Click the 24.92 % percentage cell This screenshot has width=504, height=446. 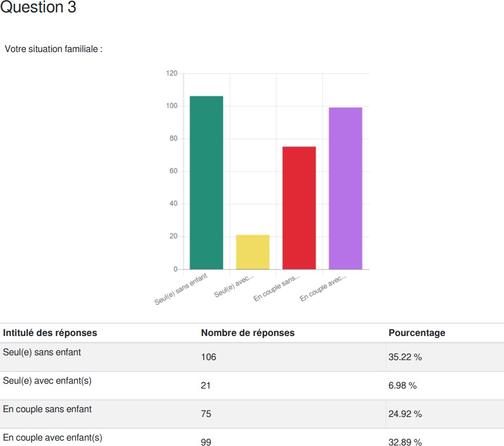[405, 413]
